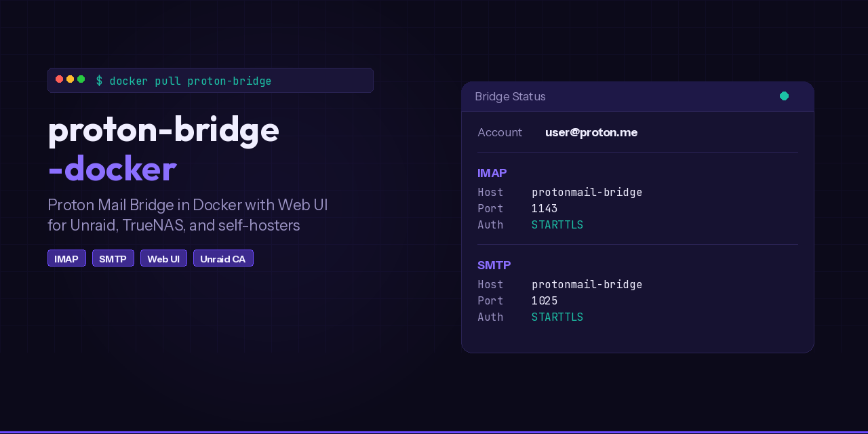This screenshot has height=434, width=868.
Task: Select the Web UI tag badge
Action: [x=163, y=258]
